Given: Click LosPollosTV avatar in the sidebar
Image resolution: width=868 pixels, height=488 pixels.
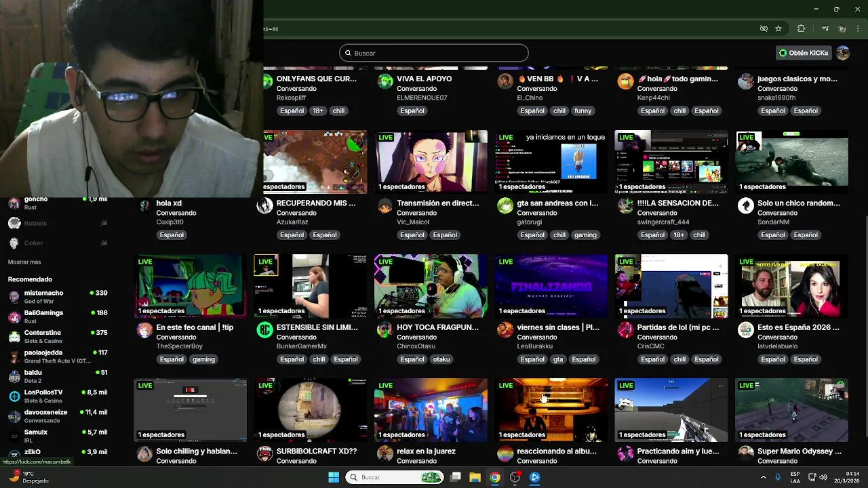Looking at the screenshot, I should click(x=14, y=396).
